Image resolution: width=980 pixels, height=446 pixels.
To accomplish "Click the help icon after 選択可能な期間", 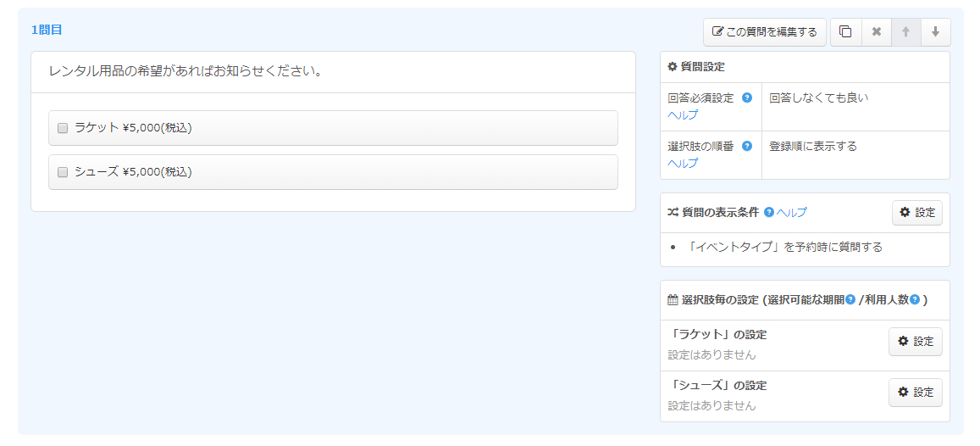I will [850, 299].
